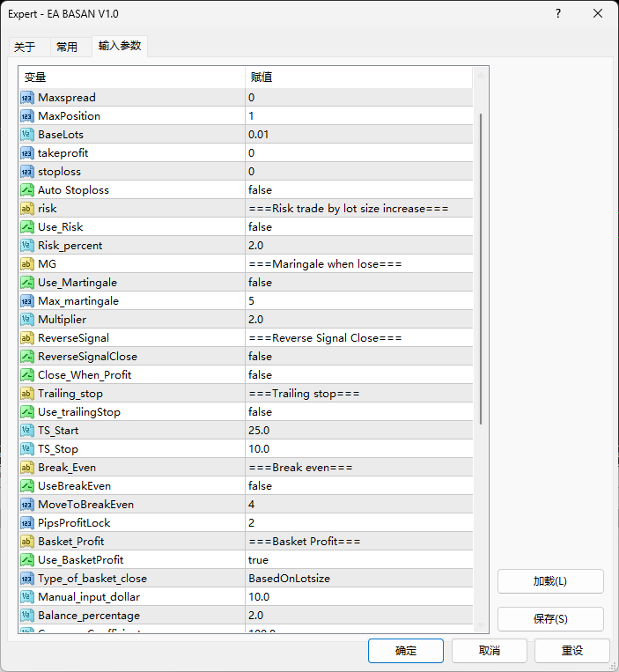
Task: Click the decimal icon next to BaseLots
Action: [x=26, y=135]
